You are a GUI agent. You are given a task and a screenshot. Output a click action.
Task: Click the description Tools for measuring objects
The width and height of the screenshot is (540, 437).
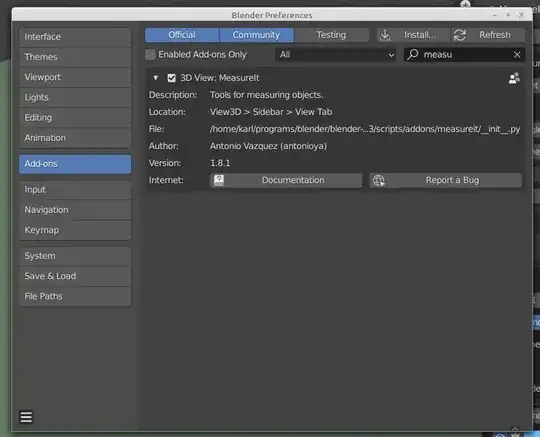(x=267, y=95)
